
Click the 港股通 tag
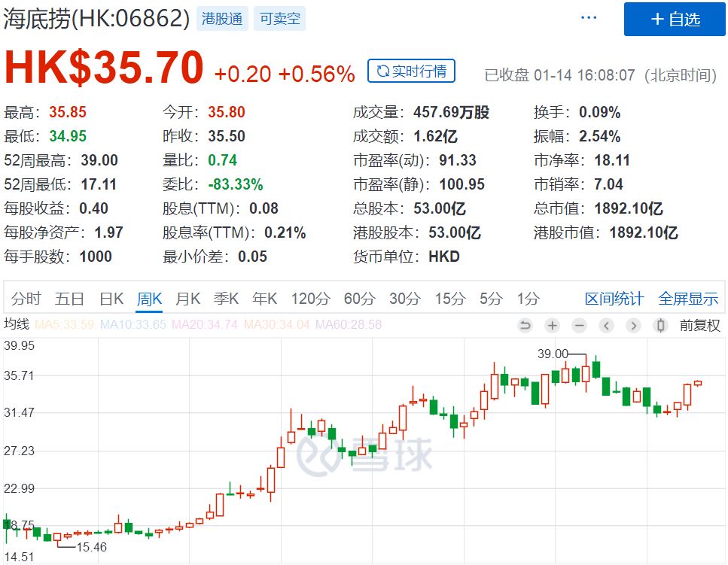click(x=222, y=19)
